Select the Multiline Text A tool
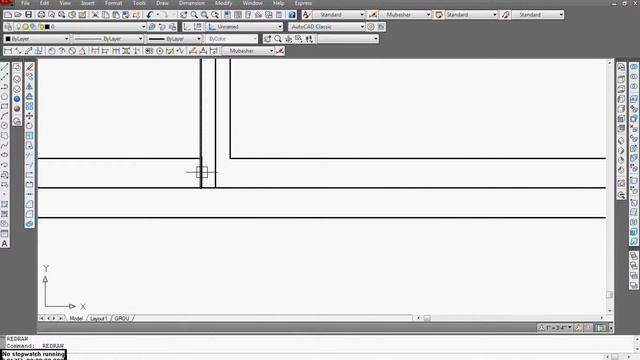This screenshot has height=360, width=640. [4, 244]
